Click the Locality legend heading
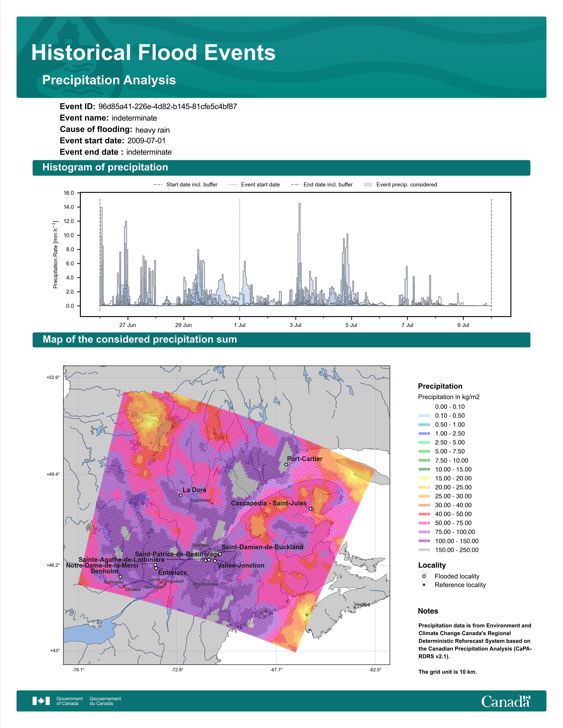 pos(432,565)
